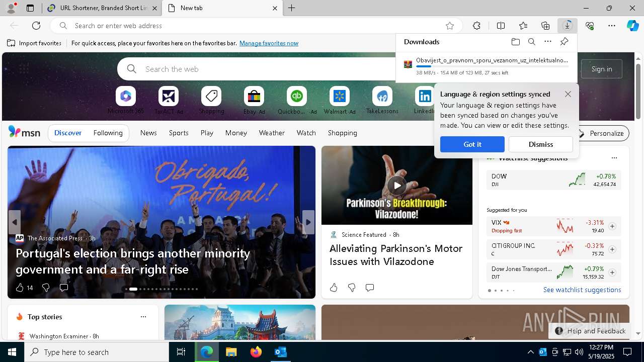
Task: Select the Following feed tab
Action: click(108, 133)
